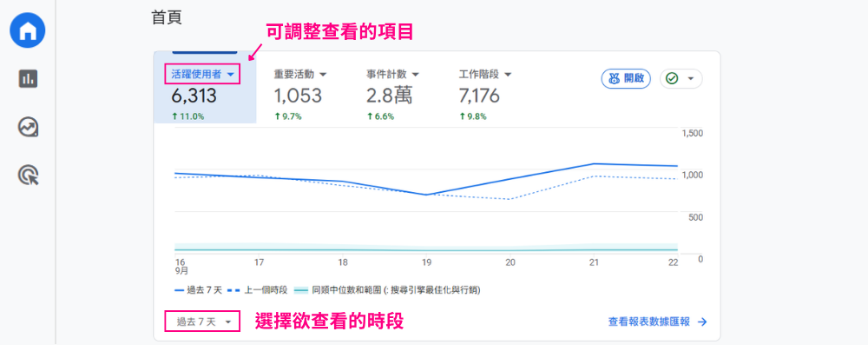Click the 9.7% change indicator
The height and width of the screenshot is (345, 868).
(288, 117)
